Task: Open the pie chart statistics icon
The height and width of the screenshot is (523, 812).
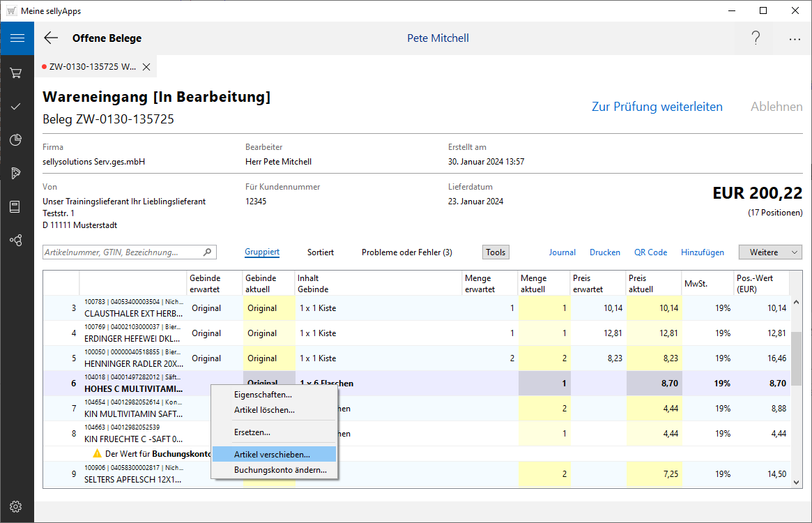Action: 17,139
